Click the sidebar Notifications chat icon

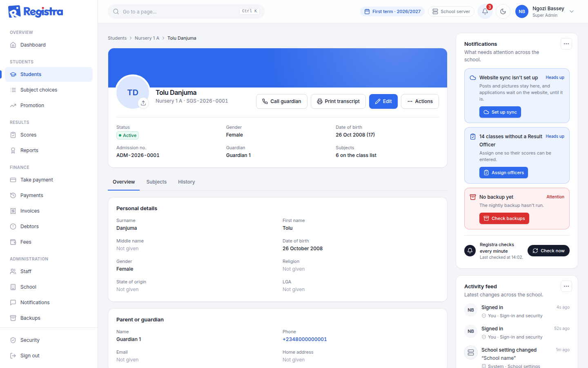pyautogui.click(x=13, y=303)
